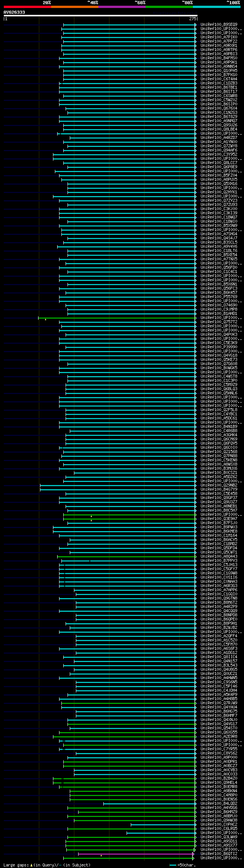Open hit UniRef100_A7PIK0
Screen dimensions: 244x868
click(219, 37)
